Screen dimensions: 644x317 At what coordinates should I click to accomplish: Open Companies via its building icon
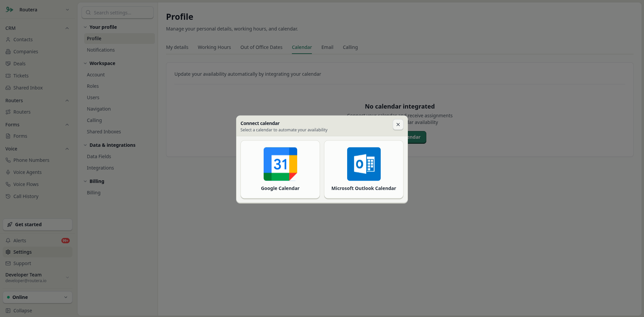[x=8, y=52]
